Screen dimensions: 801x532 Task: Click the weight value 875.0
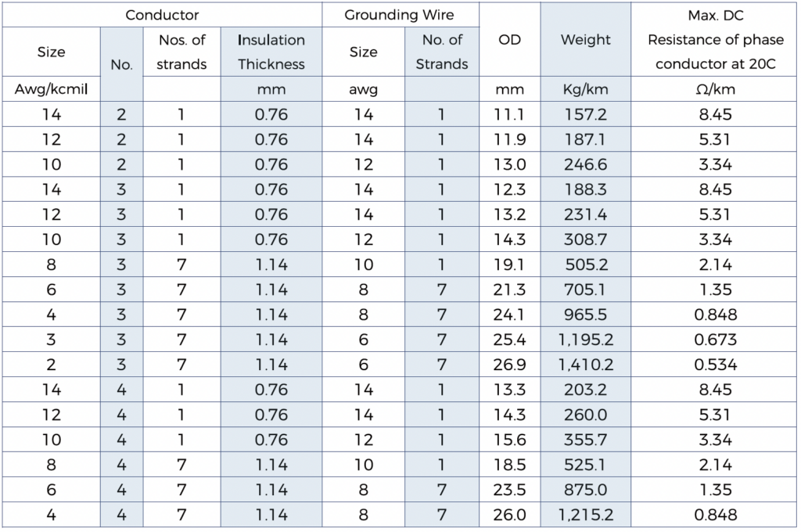point(585,490)
